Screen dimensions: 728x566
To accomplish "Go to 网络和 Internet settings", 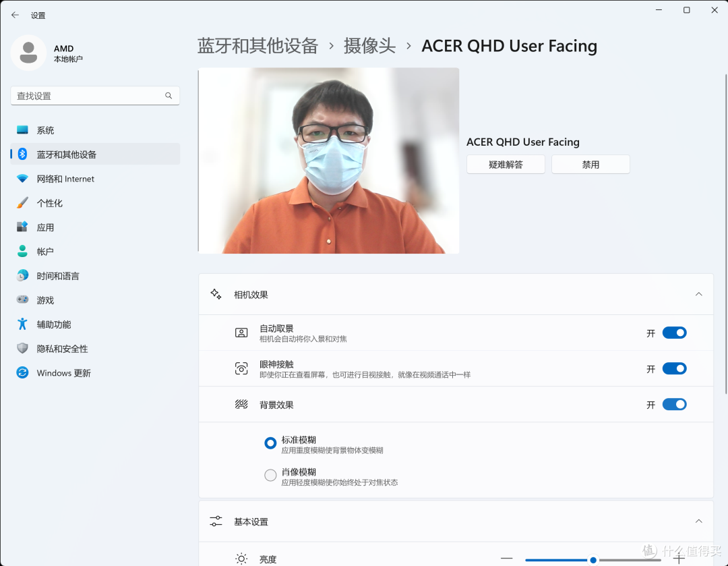I will [x=95, y=179].
